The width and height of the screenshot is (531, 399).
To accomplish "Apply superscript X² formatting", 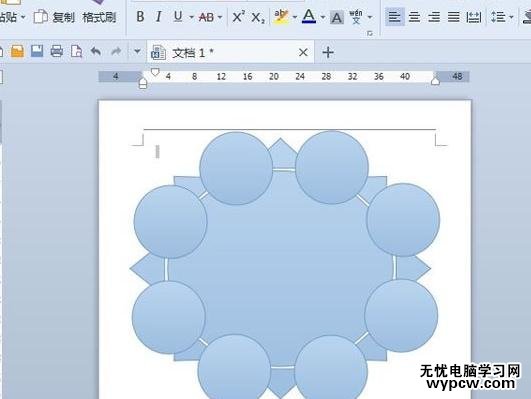I will click(x=238, y=17).
